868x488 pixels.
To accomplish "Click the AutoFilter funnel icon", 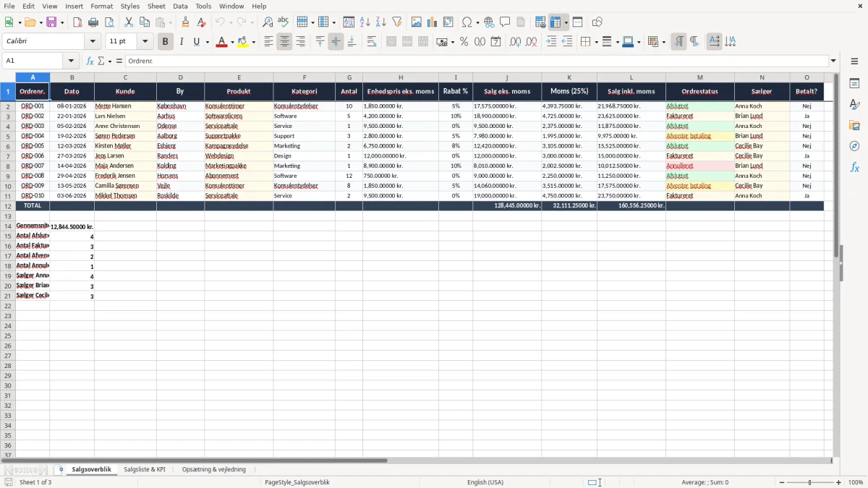I will pos(396,22).
